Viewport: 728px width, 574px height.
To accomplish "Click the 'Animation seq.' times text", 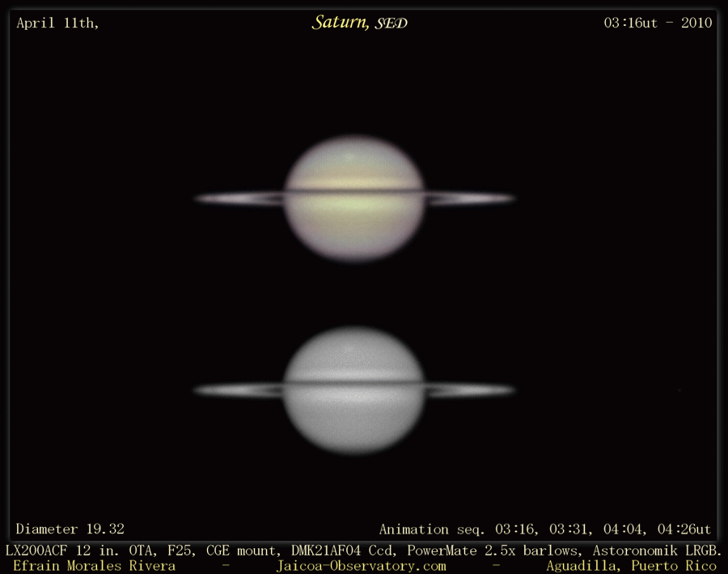I will click(x=544, y=529).
